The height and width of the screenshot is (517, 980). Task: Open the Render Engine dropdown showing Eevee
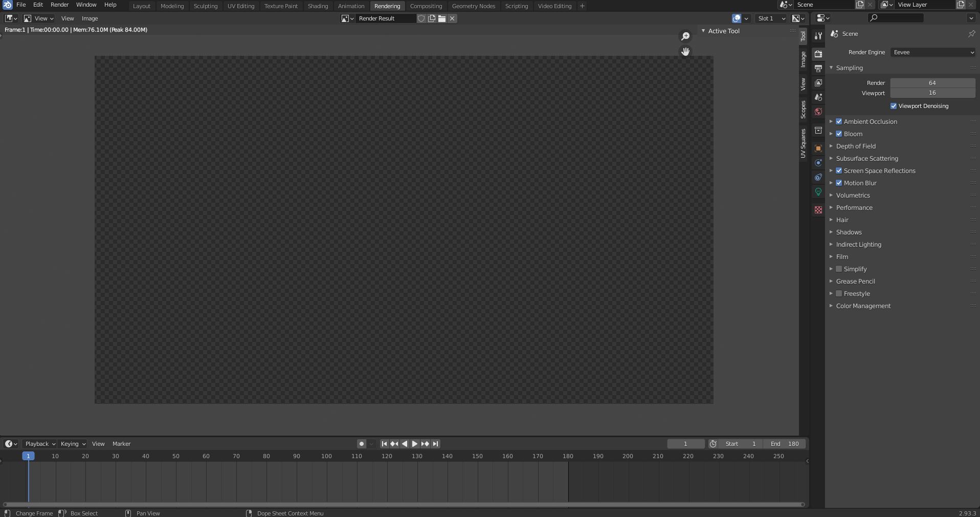point(933,52)
